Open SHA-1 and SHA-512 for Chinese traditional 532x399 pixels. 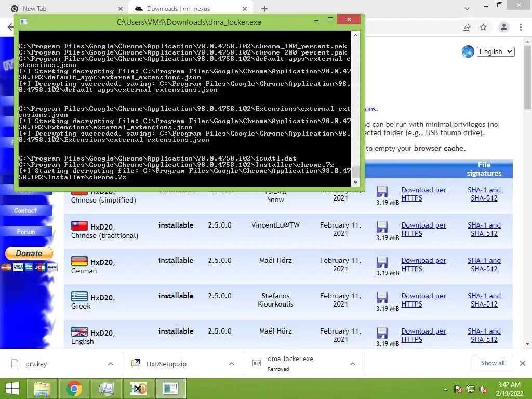(484, 229)
